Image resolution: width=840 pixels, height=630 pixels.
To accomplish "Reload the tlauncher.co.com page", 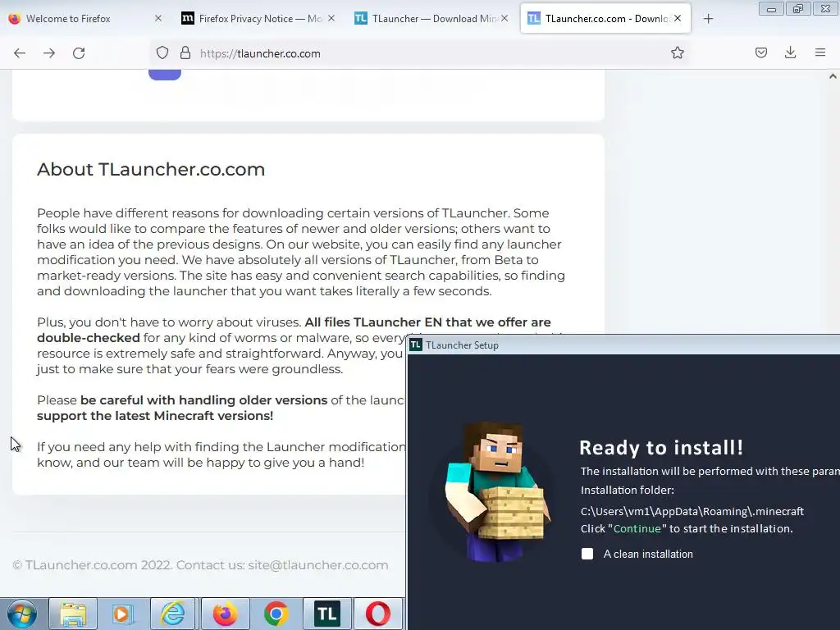I will tap(79, 53).
